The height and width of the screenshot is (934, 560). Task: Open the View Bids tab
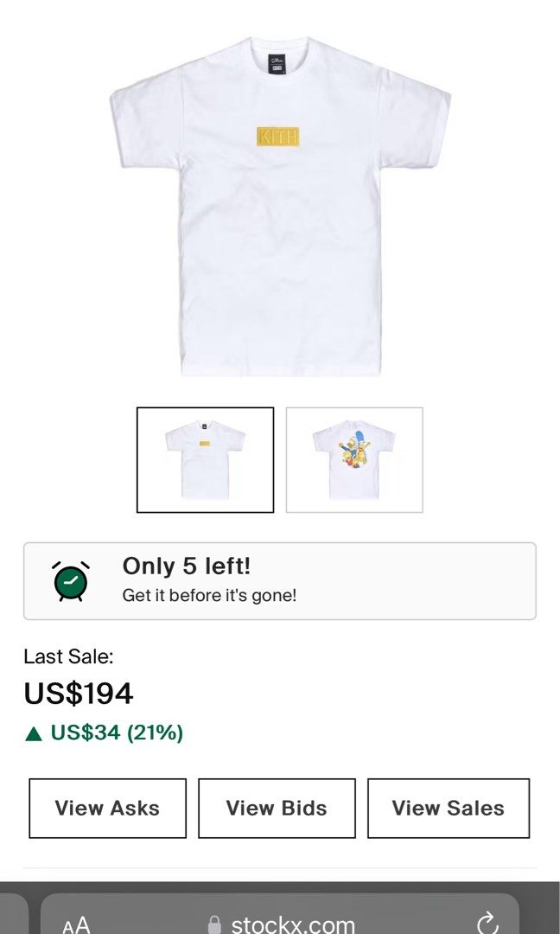(277, 809)
